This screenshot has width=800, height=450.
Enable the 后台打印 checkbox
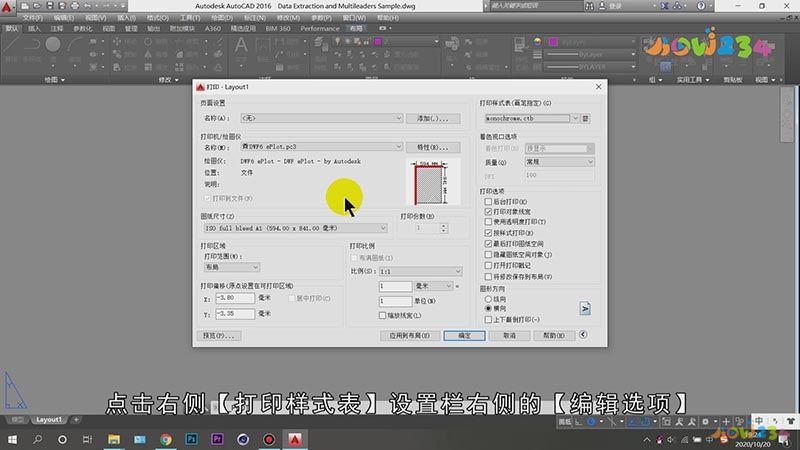click(x=488, y=202)
